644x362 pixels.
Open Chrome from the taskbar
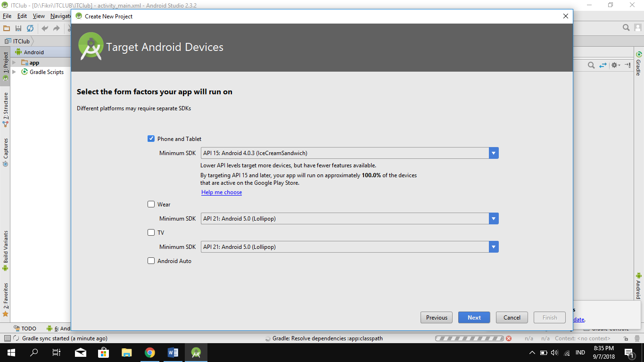pos(150,353)
